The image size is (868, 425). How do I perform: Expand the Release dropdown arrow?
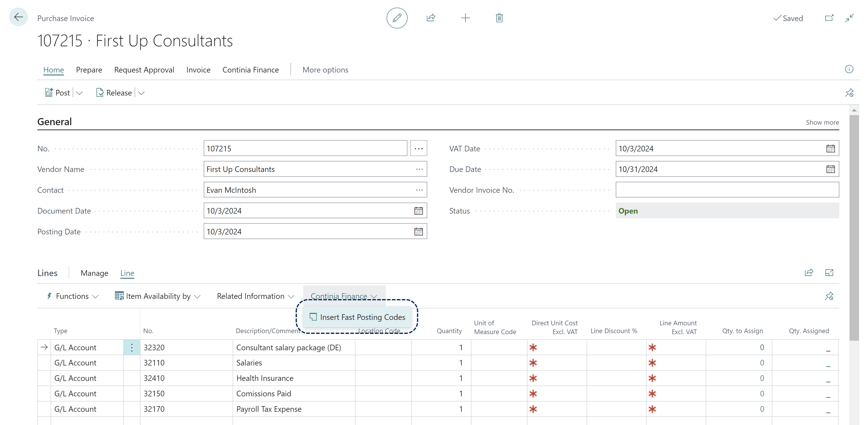coord(142,92)
